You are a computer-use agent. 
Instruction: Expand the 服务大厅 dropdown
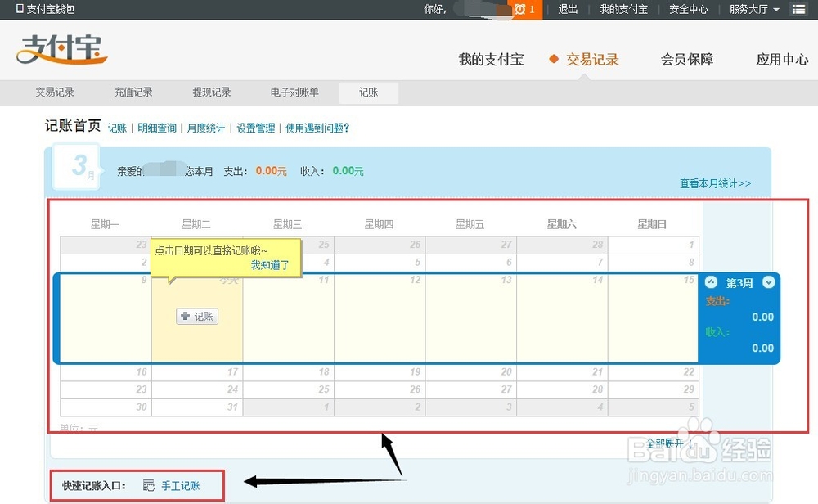[x=754, y=9]
